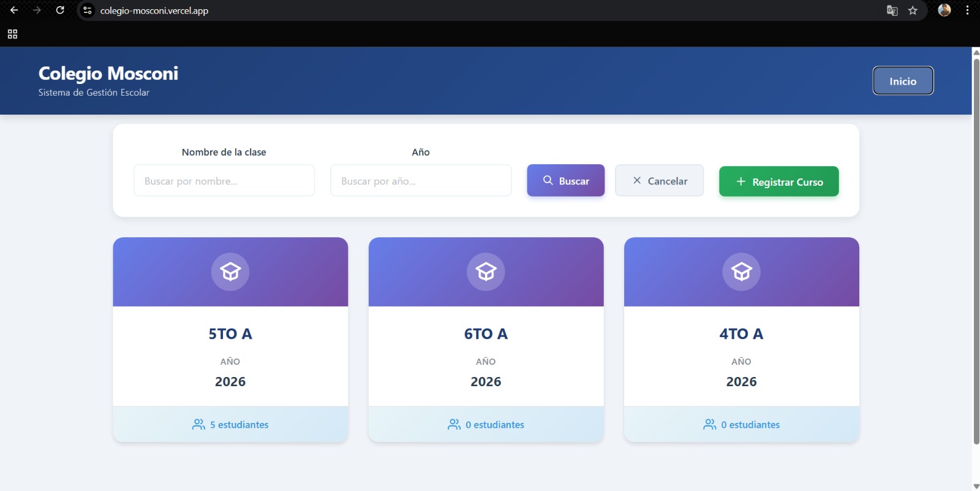Click the students icon on 4TO A card

point(709,425)
